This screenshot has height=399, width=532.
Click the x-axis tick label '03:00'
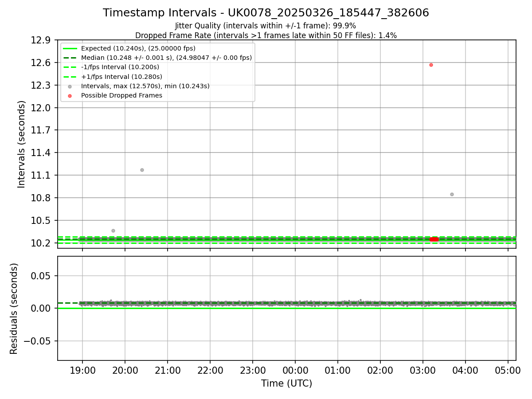point(423,370)
